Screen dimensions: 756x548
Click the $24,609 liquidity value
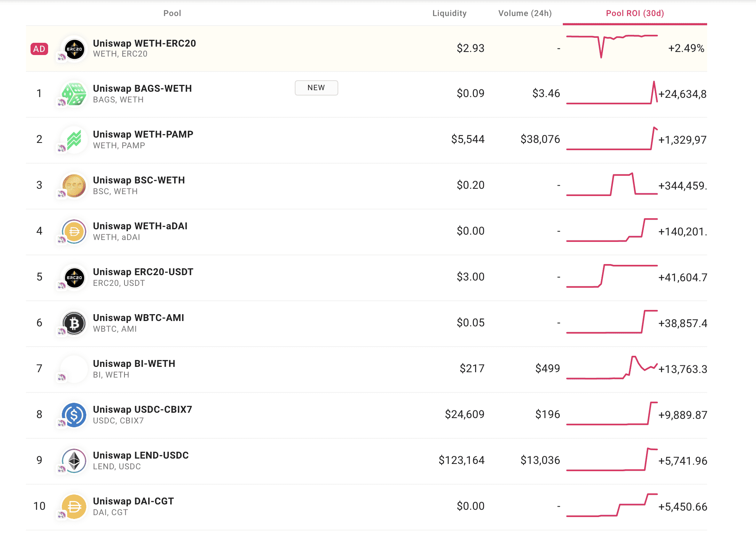point(465,414)
